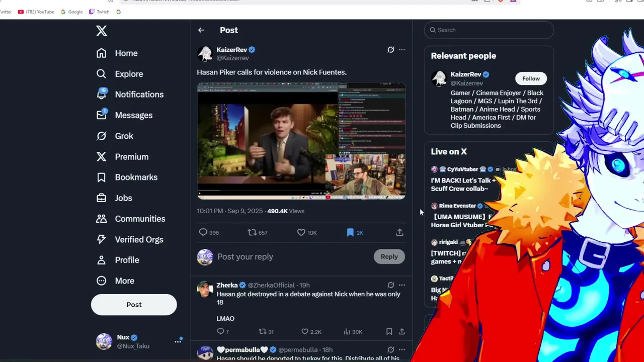Viewport: 644px width, 362px height.
Task: Expand the More menu in sidebar
Action: [x=115, y=281]
